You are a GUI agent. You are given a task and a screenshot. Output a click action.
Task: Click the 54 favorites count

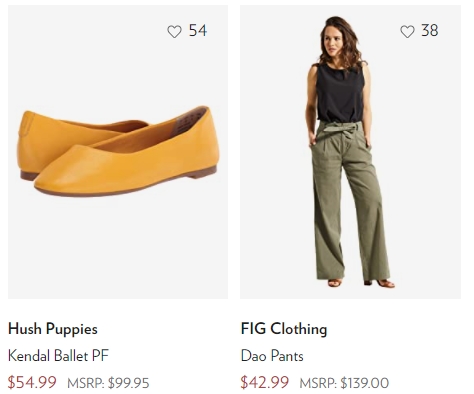tap(198, 31)
